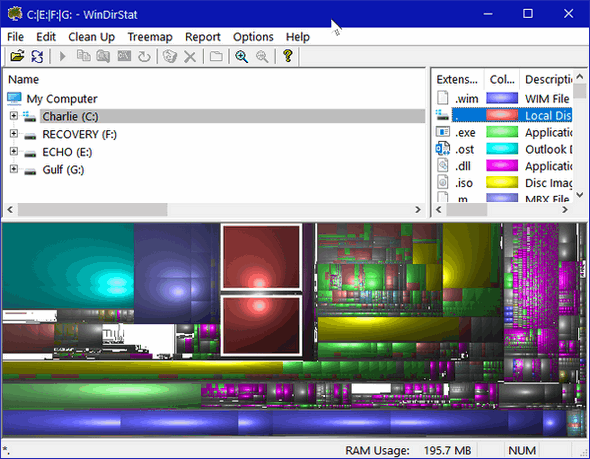This screenshot has height=459, width=590.
Task: Open the Options menu
Action: click(253, 37)
